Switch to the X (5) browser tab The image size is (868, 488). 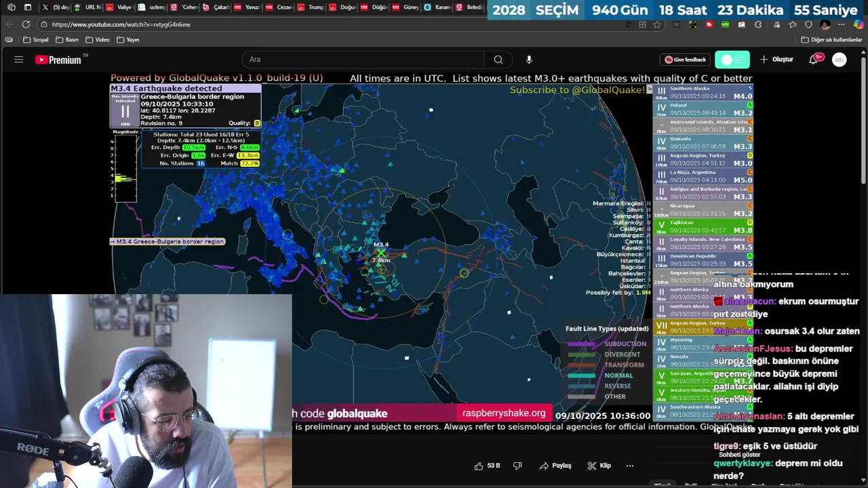[x=54, y=7]
